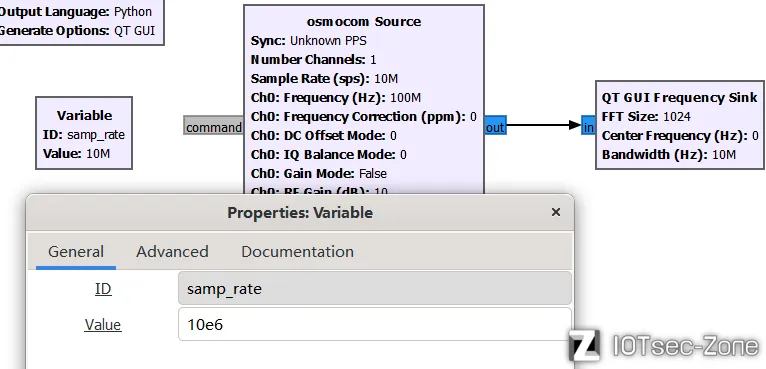Click the Value label in Properties dialog
Image resolution: width=766 pixels, height=369 pixels.
[103, 325]
